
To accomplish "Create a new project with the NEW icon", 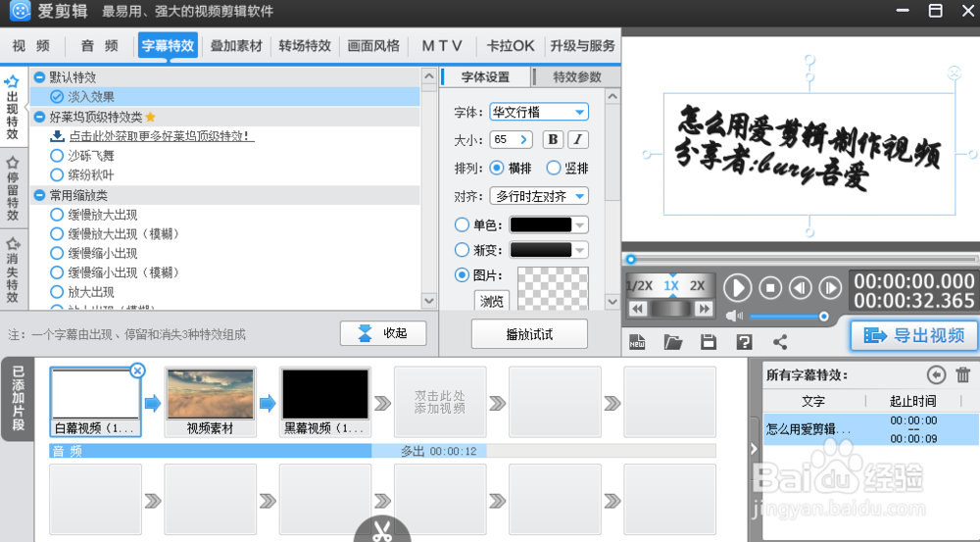I will [x=637, y=342].
